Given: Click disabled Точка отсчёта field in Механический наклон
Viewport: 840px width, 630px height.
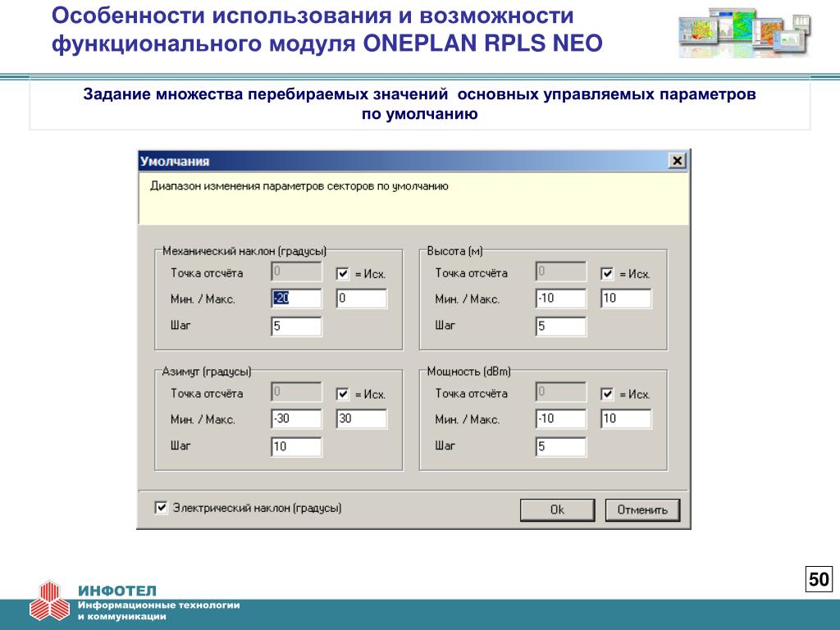Looking at the screenshot, I should click(296, 272).
